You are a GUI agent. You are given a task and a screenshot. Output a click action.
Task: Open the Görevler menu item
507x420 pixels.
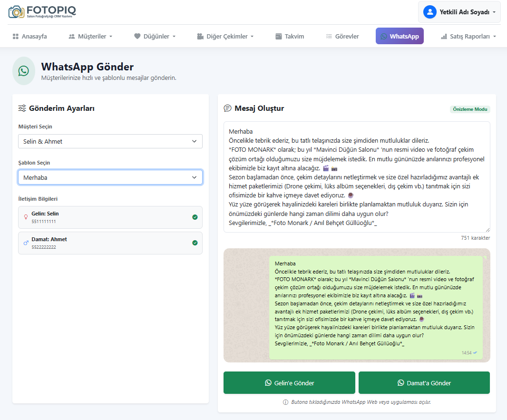click(x=342, y=36)
